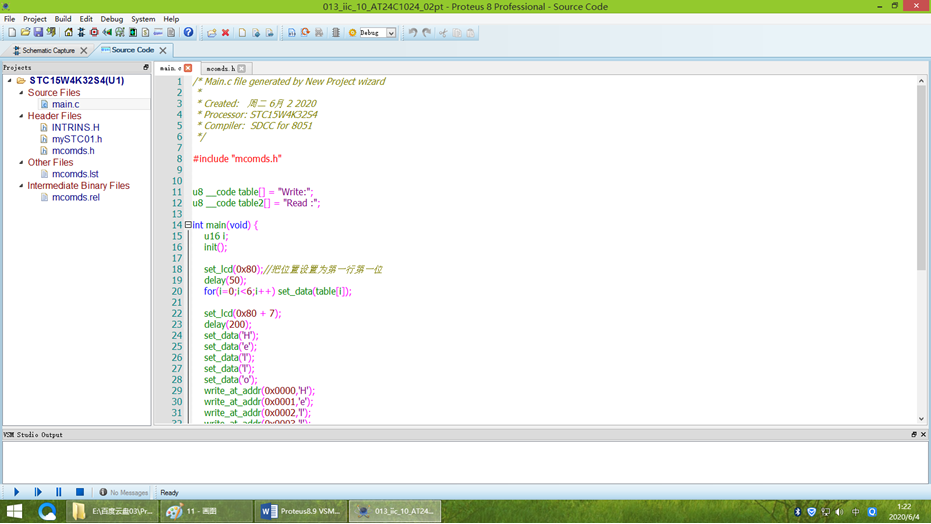Select INTRINS.H in the project tree
931x524 pixels.
(75, 127)
